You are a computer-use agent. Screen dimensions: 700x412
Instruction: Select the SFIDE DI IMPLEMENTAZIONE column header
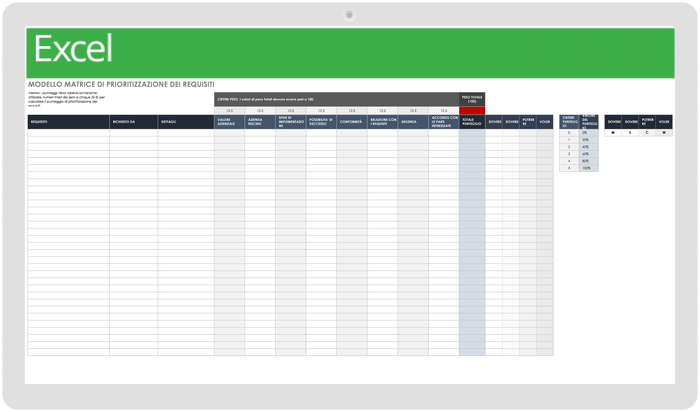tap(291, 122)
